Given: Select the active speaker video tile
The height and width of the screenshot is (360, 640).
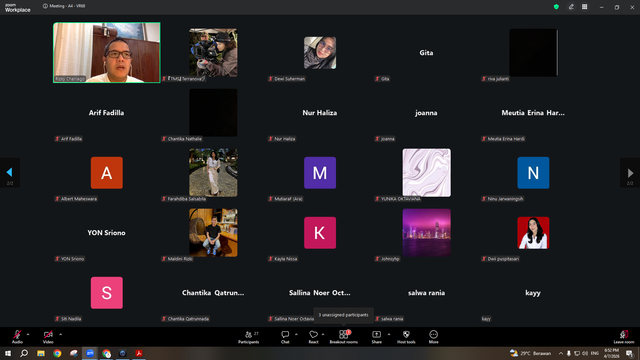Looking at the screenshot, I should pyautogui.click(x=107, y=53).
